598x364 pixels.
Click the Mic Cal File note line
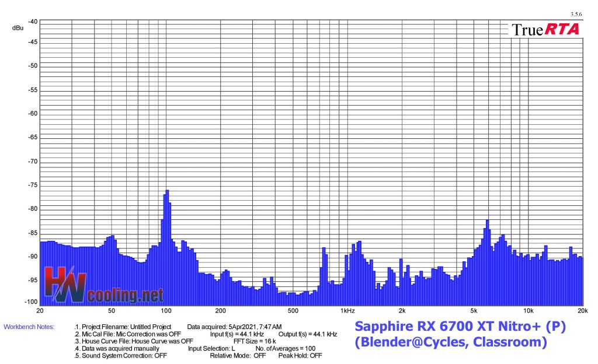point(127,334)
